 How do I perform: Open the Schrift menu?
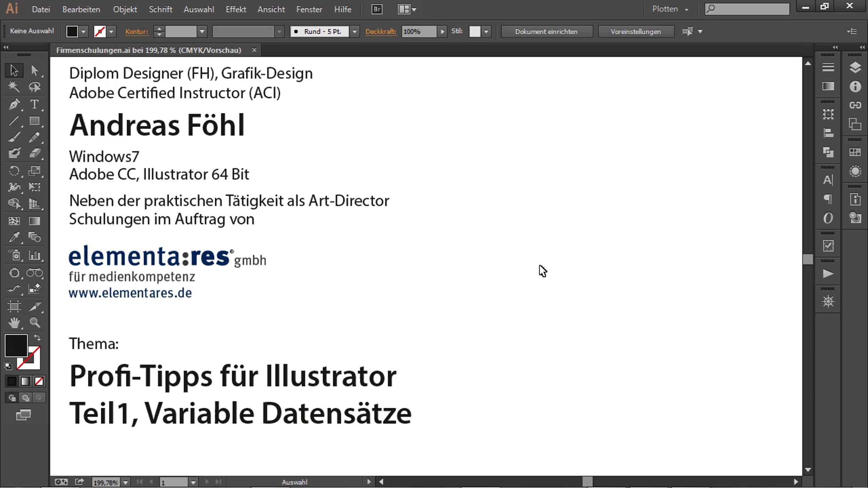(x=161, y=9)
